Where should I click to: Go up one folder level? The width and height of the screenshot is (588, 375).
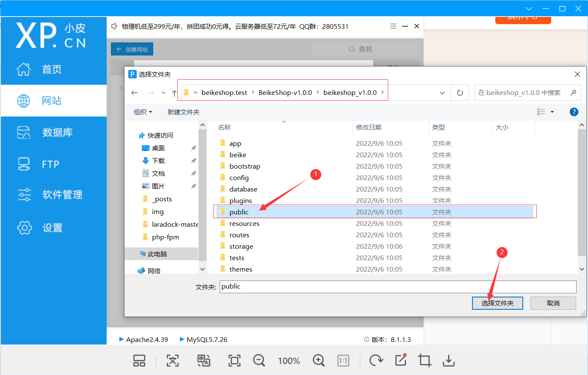click(x=174, y=93)
